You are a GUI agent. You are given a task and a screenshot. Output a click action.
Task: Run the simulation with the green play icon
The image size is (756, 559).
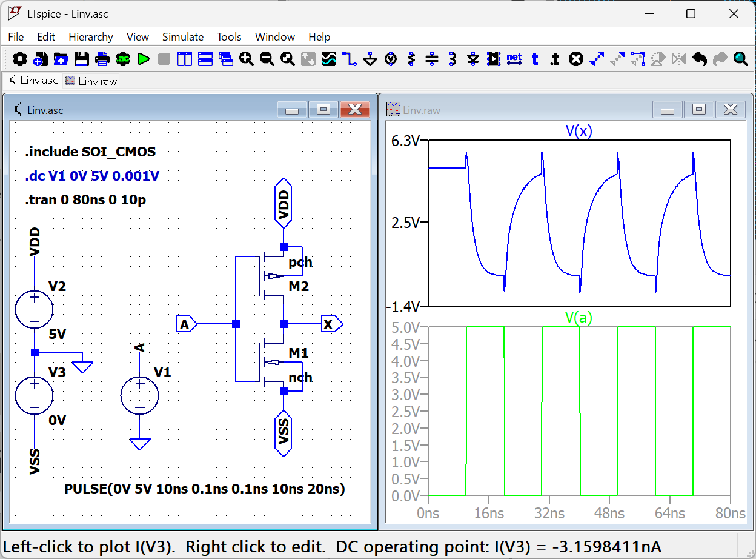pyautogui.click(x=144, y=59)
